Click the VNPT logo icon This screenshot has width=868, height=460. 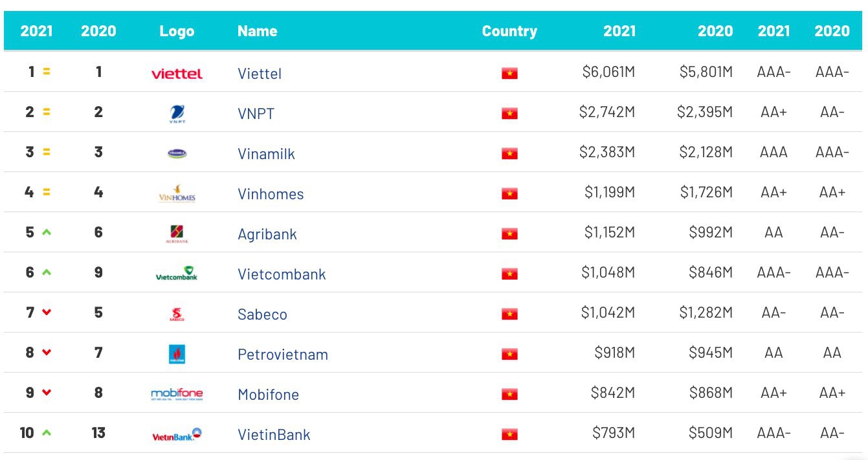coord(177,114)
